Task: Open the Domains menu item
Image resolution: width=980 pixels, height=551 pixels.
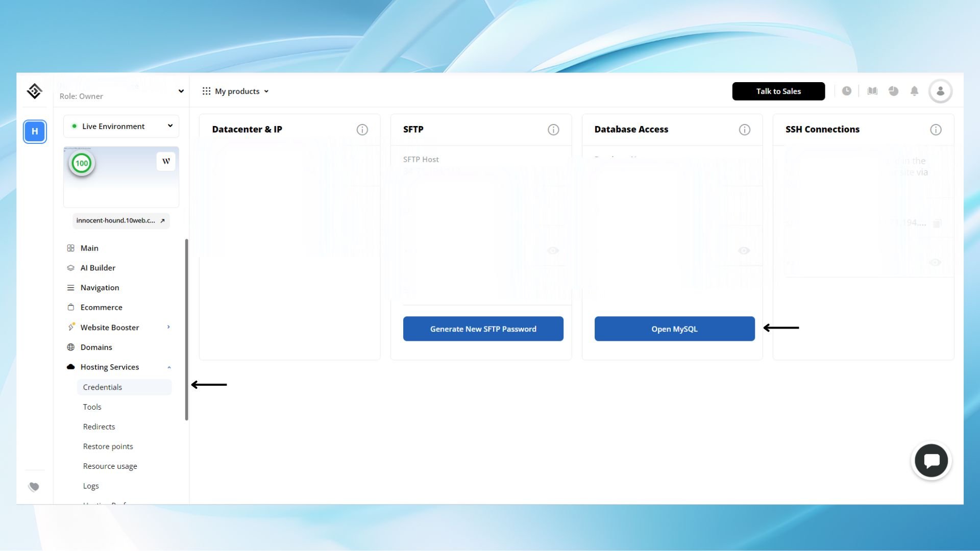Action: tap(96, 347)
